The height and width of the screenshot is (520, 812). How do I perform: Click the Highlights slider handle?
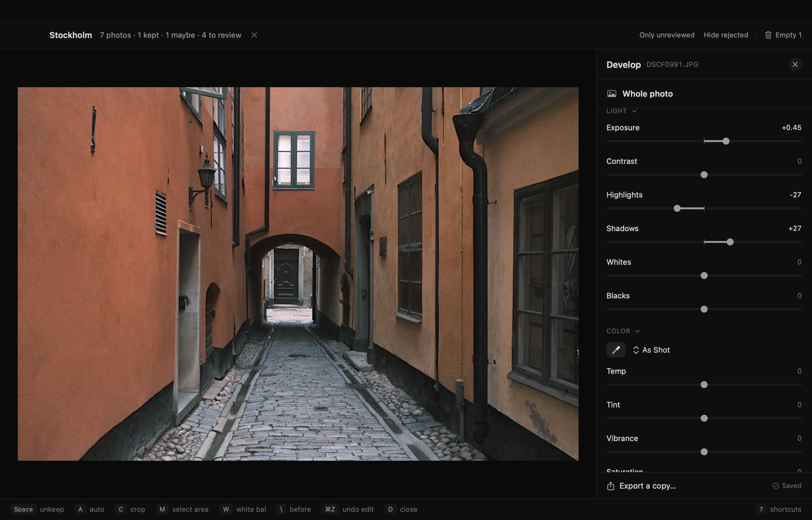(677, 208)
